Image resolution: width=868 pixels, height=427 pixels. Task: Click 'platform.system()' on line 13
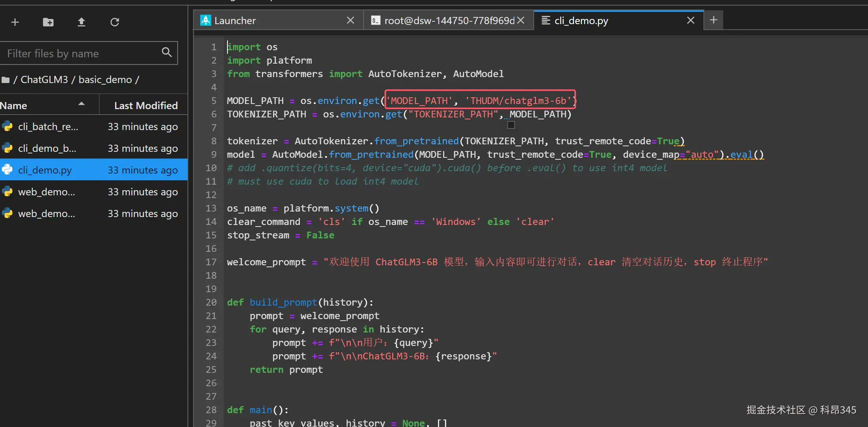332,208
